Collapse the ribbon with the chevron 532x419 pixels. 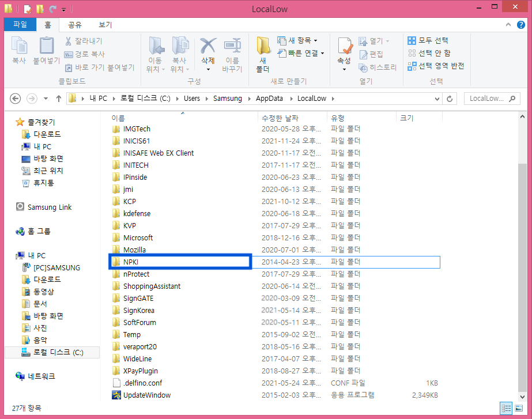508,24
